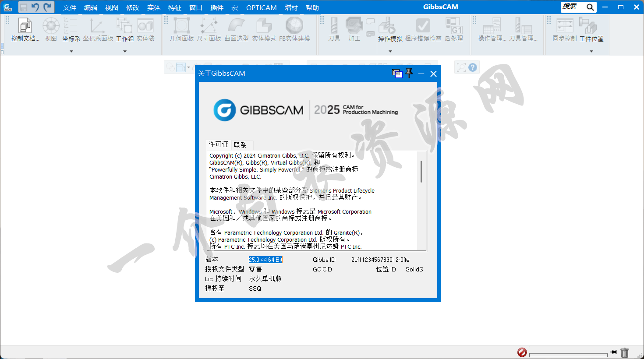The image size is (644, 359).
Task: Open the 宏 menu
Action: coord(235,7)
